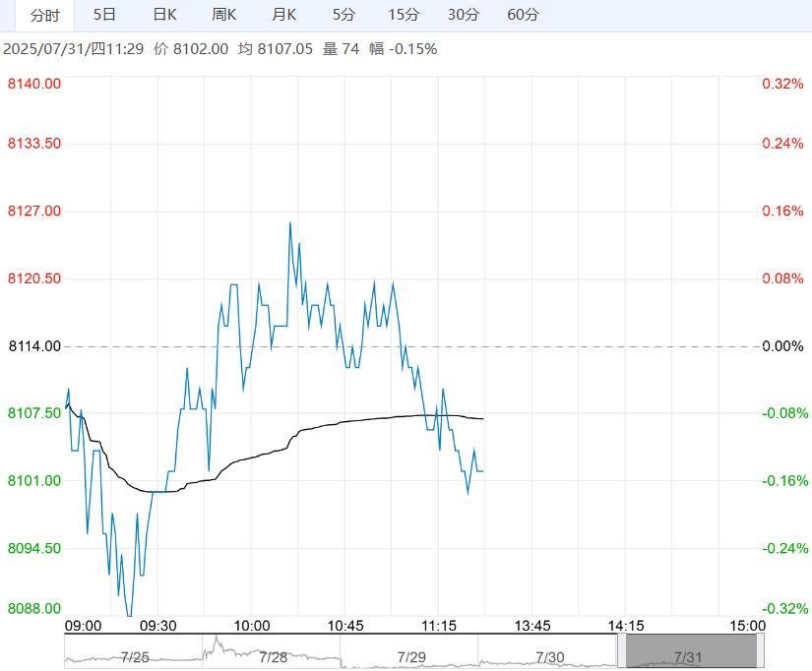Open the 60分 interval chart

point(523,15)
